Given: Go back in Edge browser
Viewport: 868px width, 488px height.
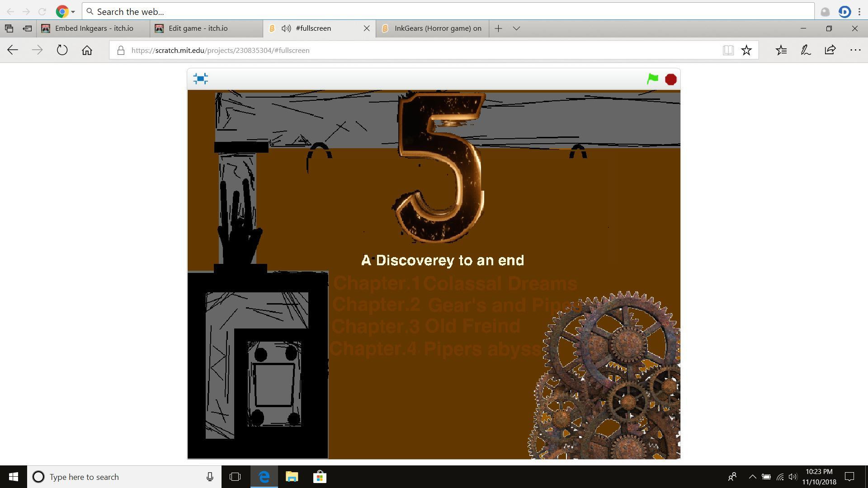Looking at the screenshot, I should (x=13, y=50).
